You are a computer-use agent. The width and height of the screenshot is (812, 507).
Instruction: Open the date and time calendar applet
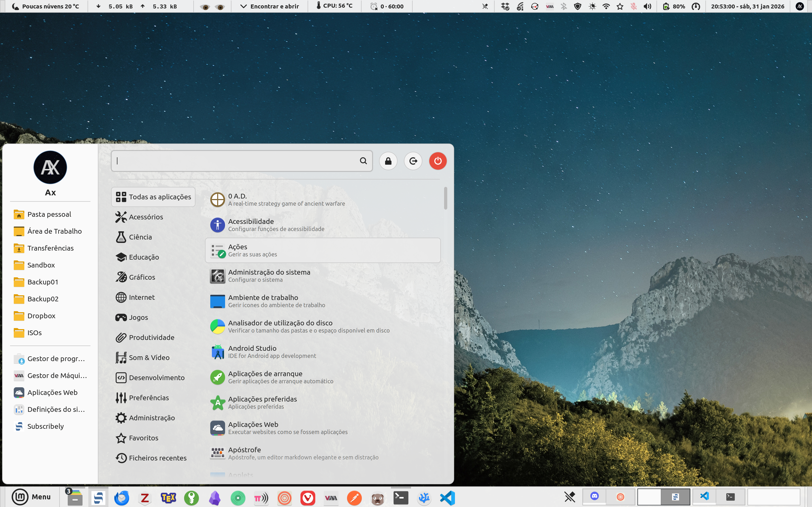(747, 6)
